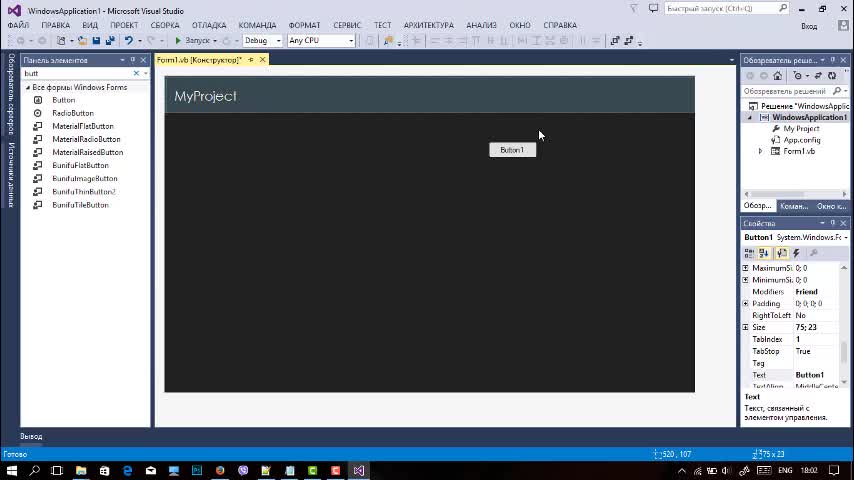854x480 pixels.
Task: Open feedback icon near quick launch
Action: (653, 9)
